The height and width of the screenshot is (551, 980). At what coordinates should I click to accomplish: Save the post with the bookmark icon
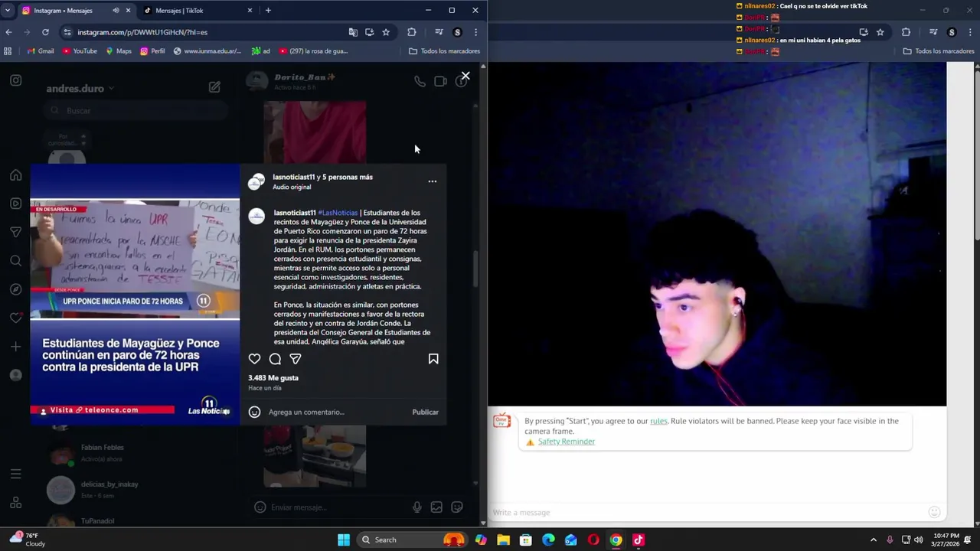pos(433,359)
